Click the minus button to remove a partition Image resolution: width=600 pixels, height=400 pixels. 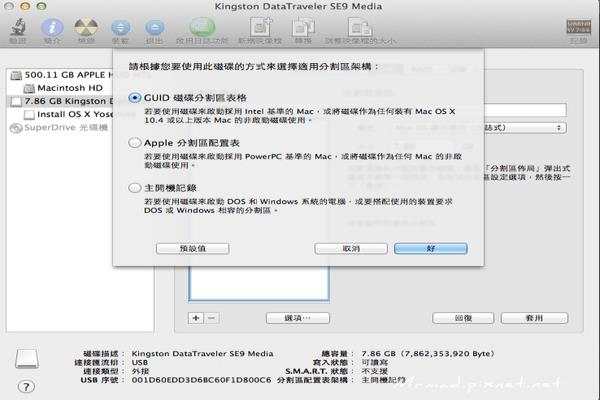[212, 318]
